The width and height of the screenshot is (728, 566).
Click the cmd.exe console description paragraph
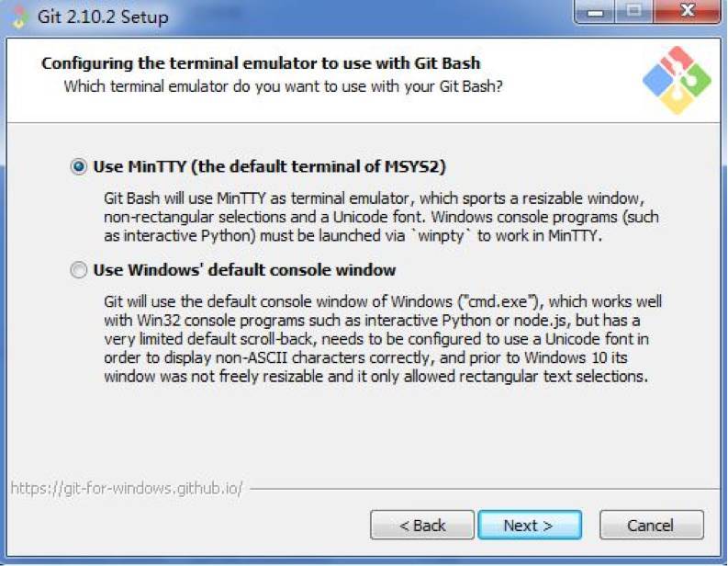(383, 339)
